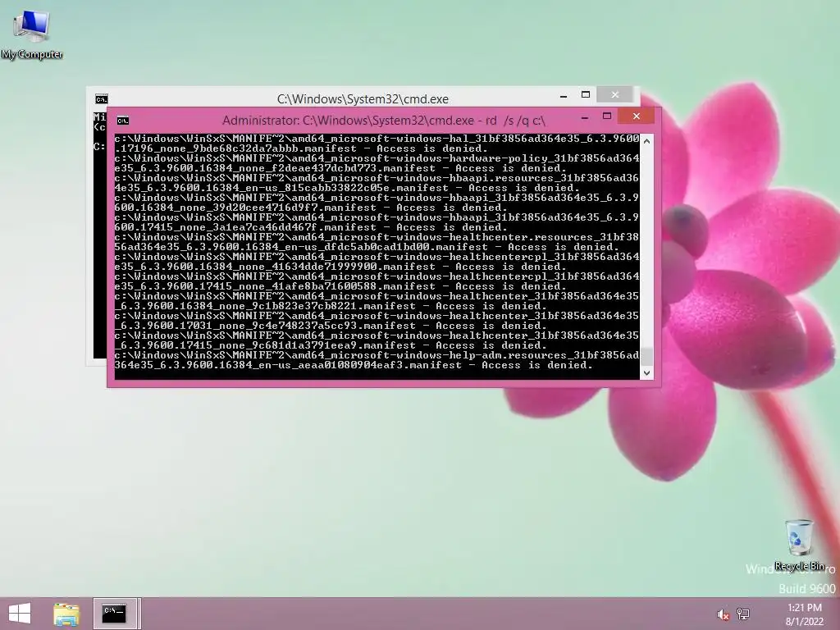Activate the cmd.exe taskbar button

pyautogui.click(x=115, y=614)
